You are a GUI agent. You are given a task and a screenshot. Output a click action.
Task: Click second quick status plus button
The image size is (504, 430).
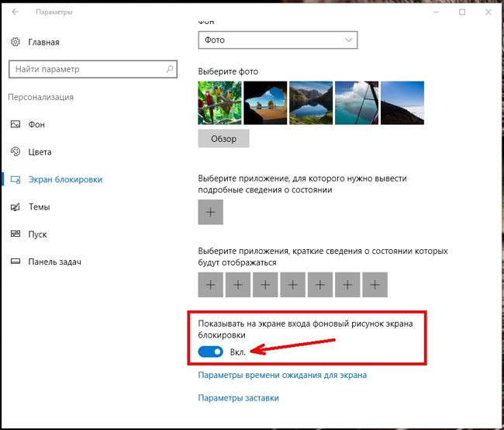(238, 285)
